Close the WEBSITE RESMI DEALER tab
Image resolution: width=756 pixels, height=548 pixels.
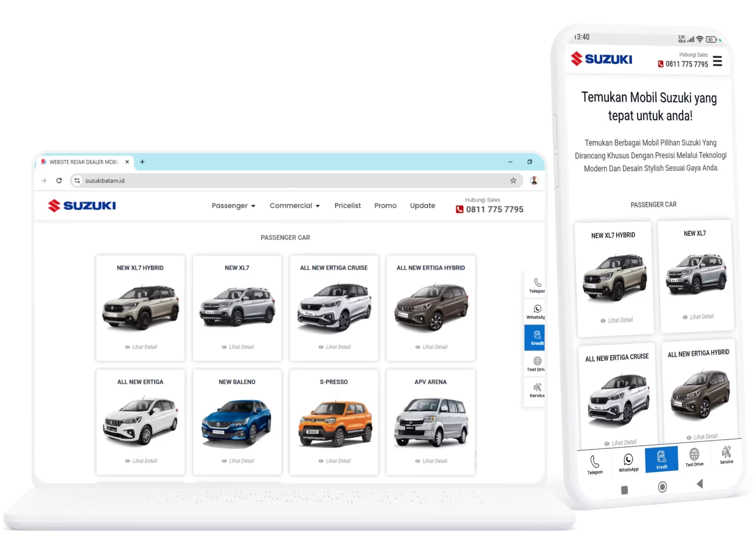click(127, 162)
